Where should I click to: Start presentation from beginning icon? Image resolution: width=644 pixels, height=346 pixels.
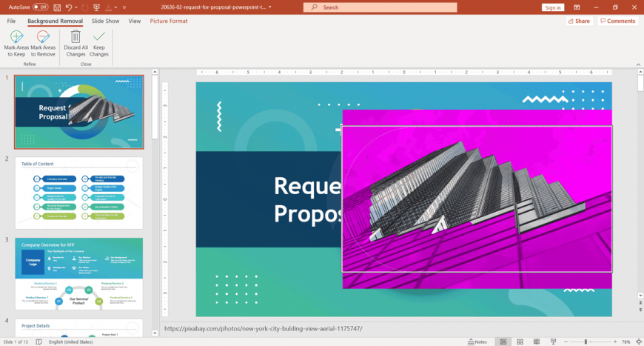(97, 7)
